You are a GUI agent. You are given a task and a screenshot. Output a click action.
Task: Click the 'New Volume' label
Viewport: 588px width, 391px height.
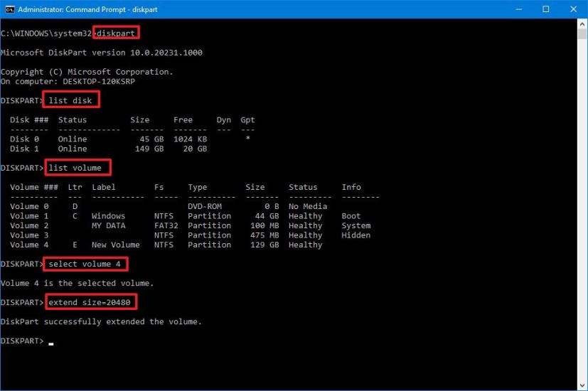tap(116, 245)
